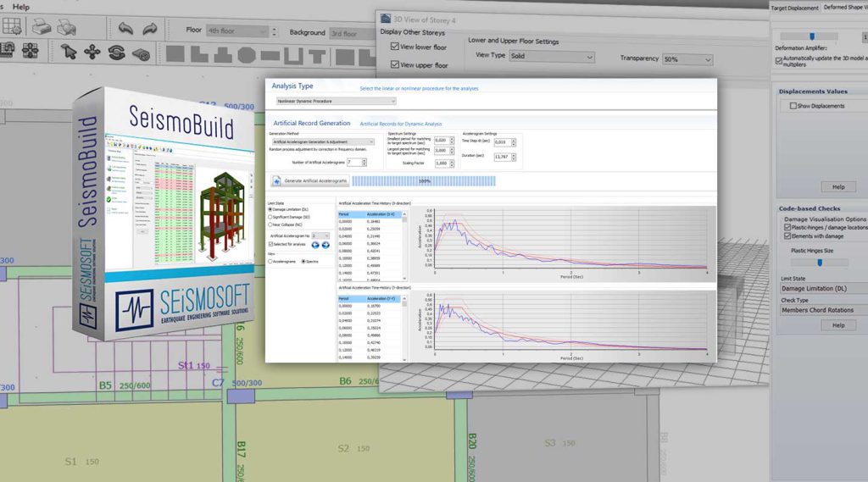Click the tool icon right of Rotate
Viewport: 868px width, 482px height.
142,53
